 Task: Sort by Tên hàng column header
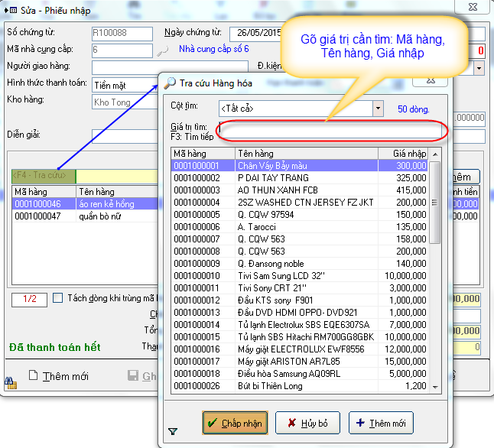click(x=306, y=154)
